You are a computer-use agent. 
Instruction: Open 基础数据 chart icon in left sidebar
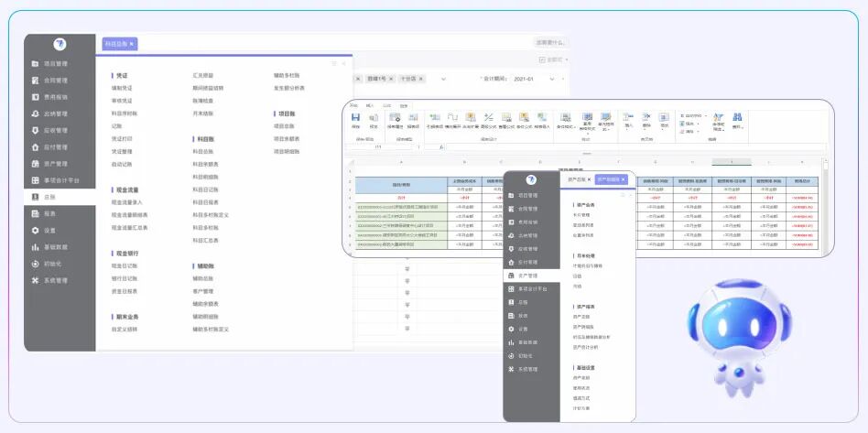pyautogui.click(x=35, y=247)
